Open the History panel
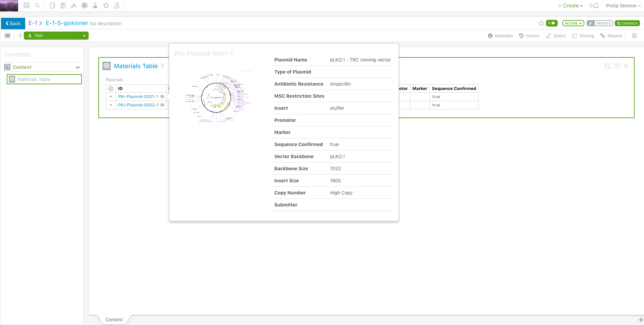 tap(529, 36)
